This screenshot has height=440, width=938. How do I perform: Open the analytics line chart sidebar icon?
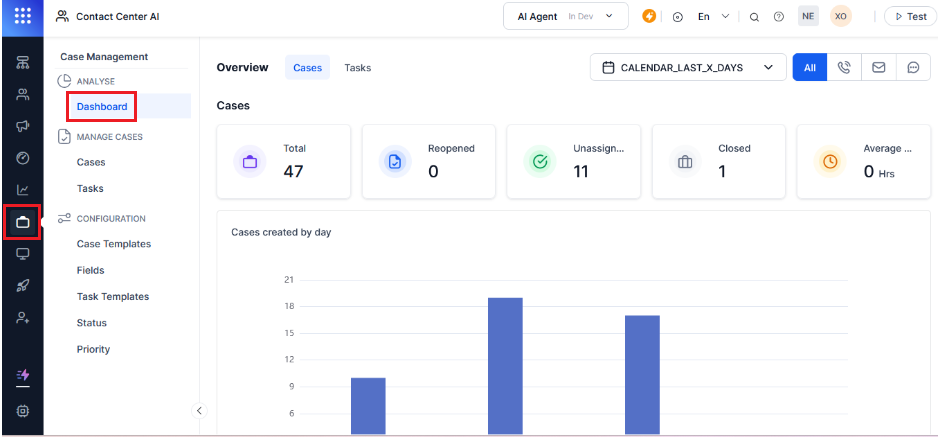pyautogui.click(x=22, y=190)
